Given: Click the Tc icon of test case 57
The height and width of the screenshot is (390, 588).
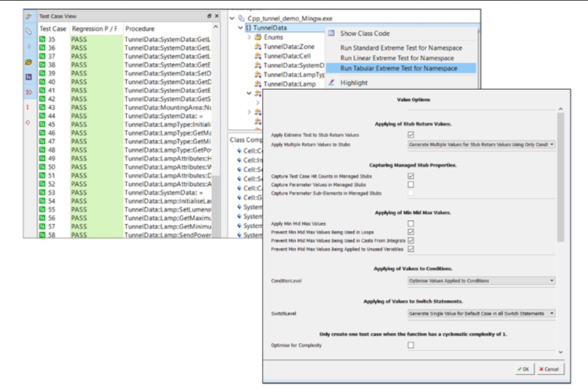Looking at the screenshot, I should click(x=42, y=226).
